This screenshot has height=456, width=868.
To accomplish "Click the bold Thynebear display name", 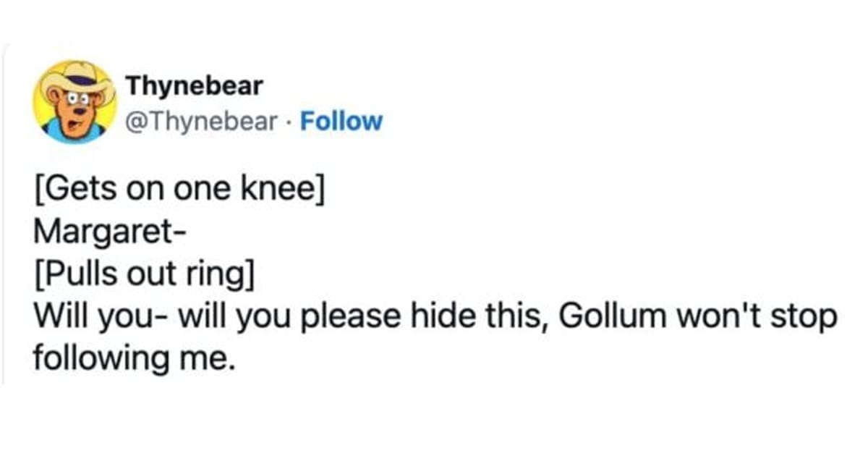I will (x=194, y=87).
